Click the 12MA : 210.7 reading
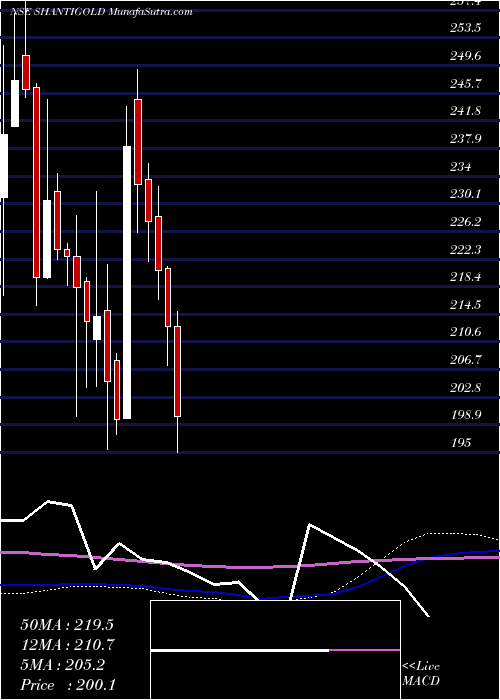 pyautogui.click(x=67, y=645)
